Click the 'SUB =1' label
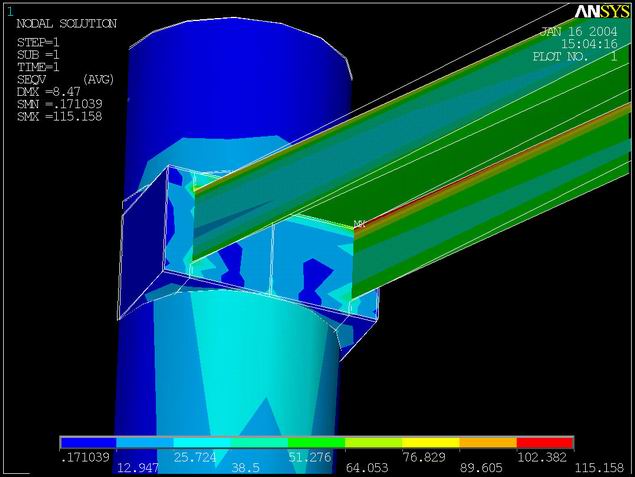 (38, 55)
